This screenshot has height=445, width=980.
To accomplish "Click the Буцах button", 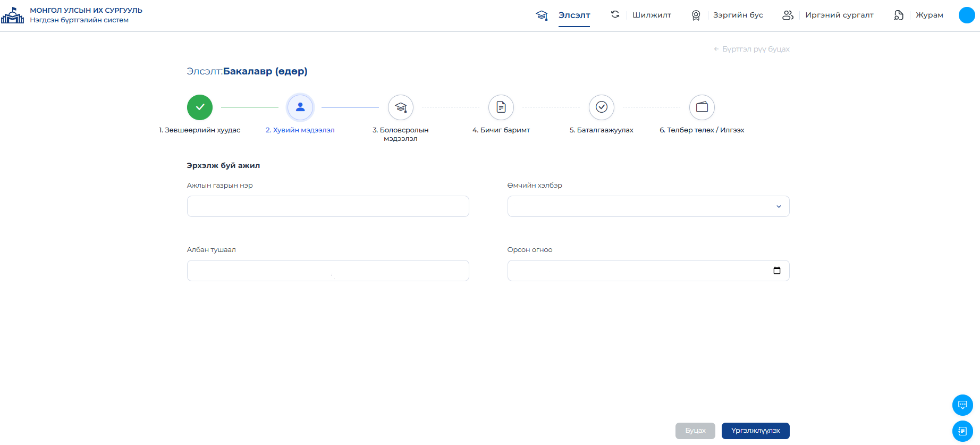I will 695,431.
